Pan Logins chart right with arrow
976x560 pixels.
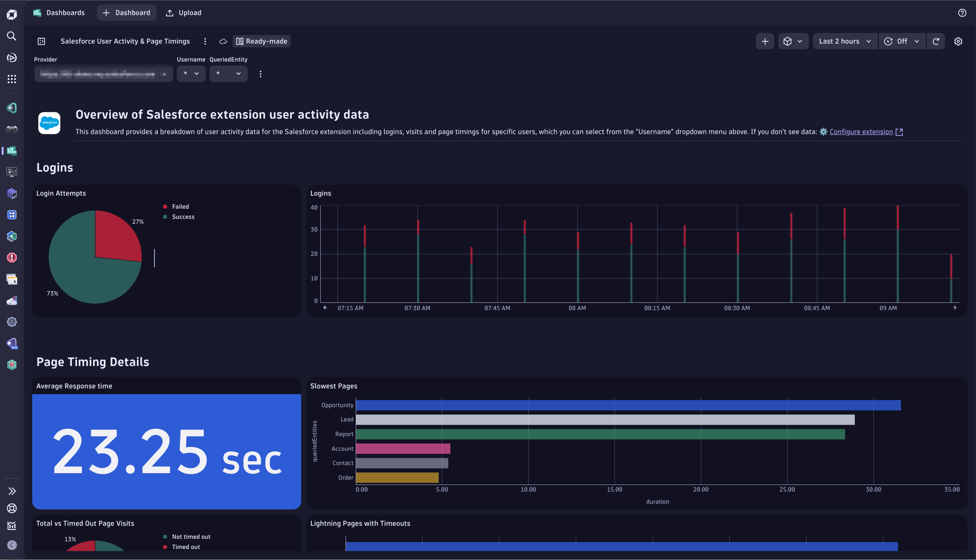(954, 308)
